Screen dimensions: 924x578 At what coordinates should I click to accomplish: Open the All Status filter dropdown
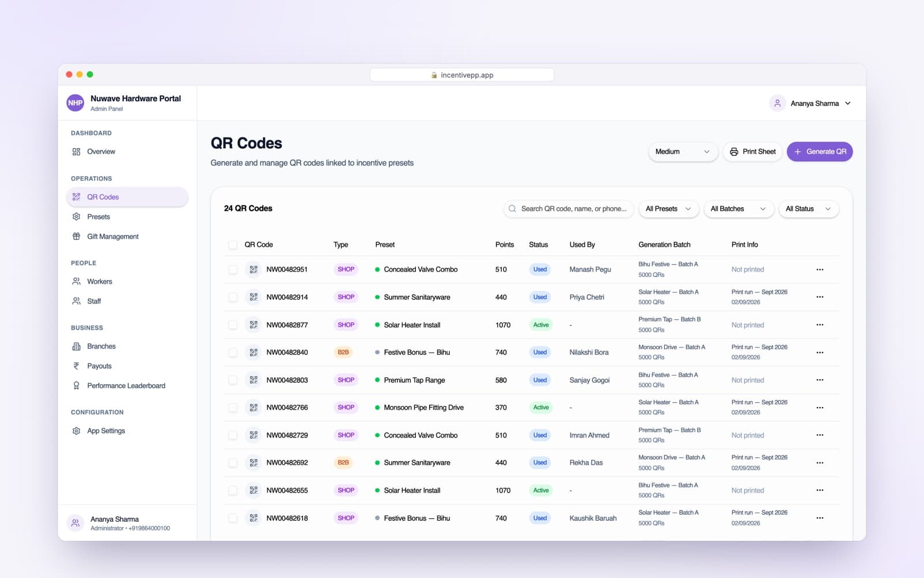808,209
